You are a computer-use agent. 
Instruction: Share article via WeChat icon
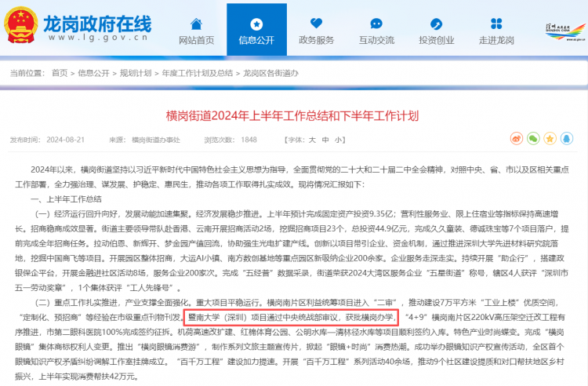pos(533,139)
